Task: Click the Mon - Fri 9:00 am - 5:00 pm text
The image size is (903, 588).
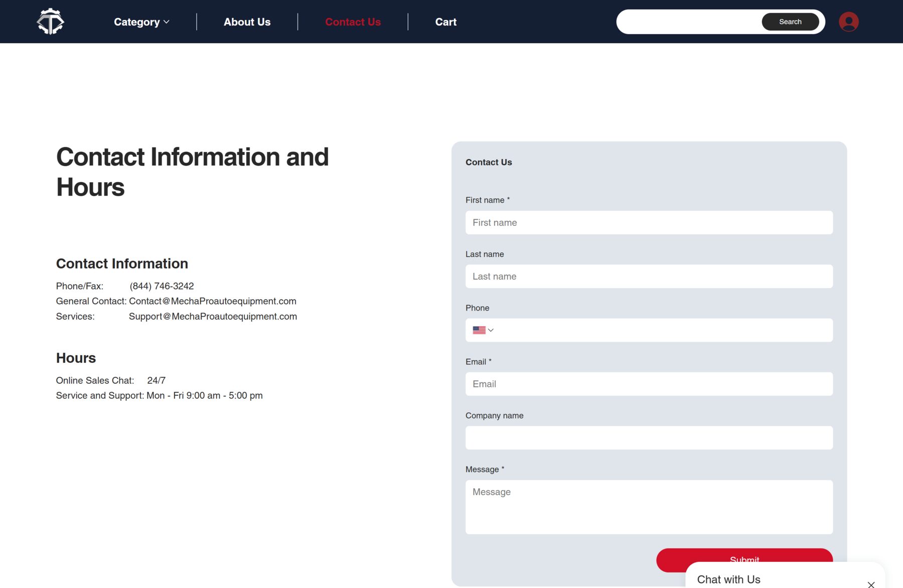Action: click(205, 395)
